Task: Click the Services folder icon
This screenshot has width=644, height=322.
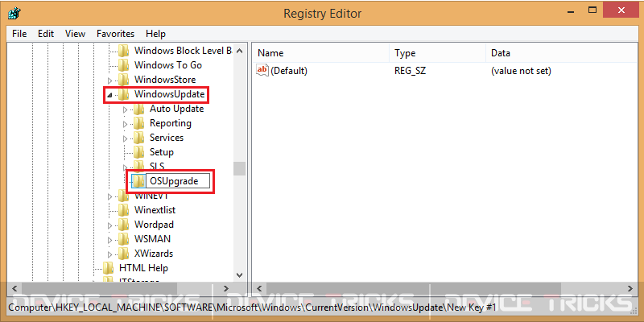Action: click(x=138, y=138)
